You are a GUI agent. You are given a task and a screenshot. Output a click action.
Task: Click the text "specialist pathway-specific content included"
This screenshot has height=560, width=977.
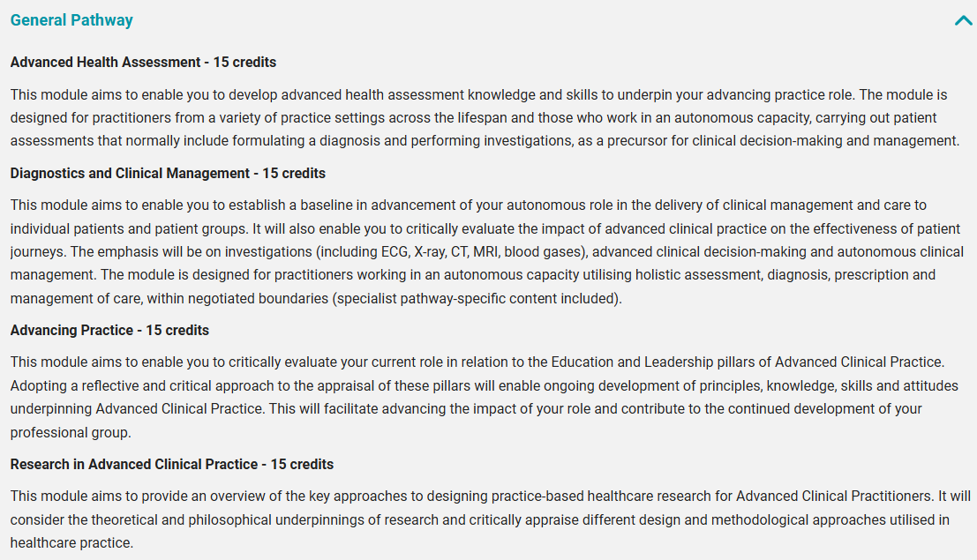[477, 298]
